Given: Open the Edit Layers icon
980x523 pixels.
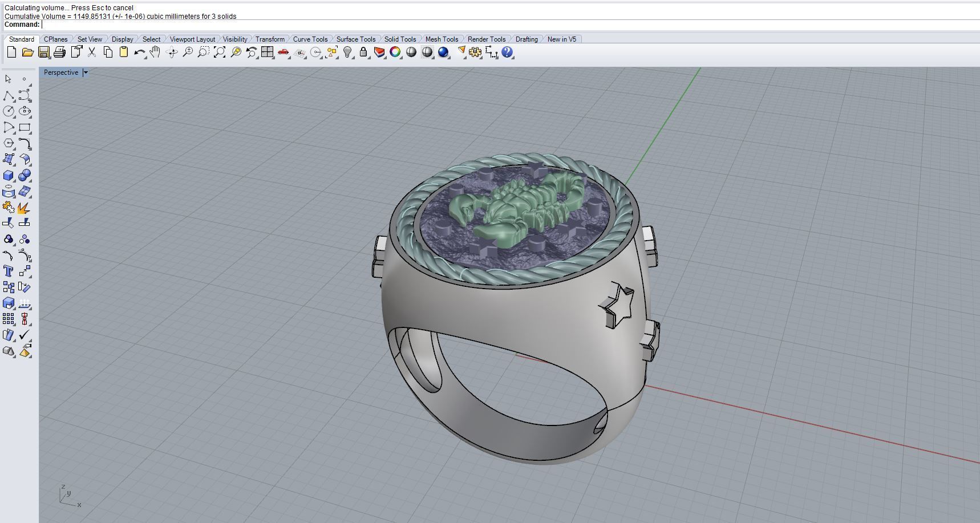Looking at the screenshot, I should pyautogui.click(x=379, y=52).
